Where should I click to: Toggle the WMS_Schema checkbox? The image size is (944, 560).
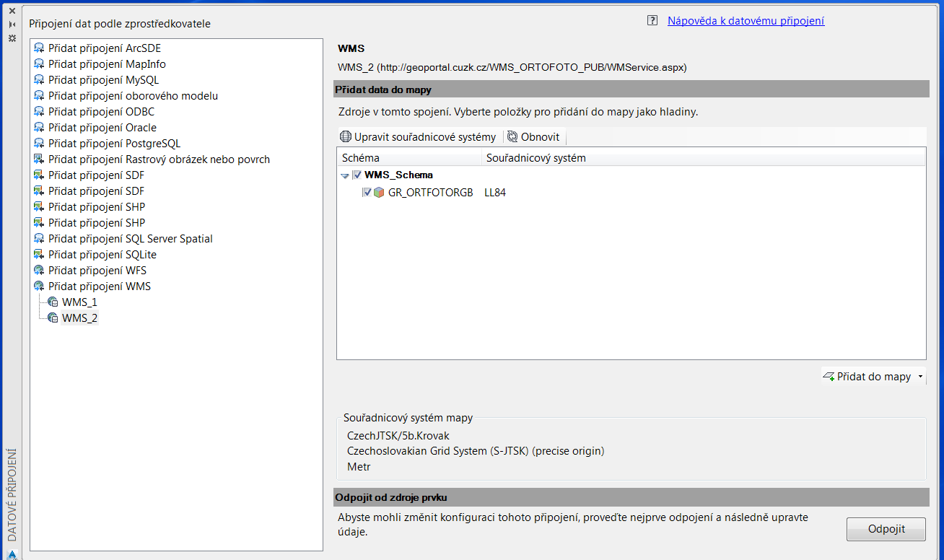coord(357,175)
